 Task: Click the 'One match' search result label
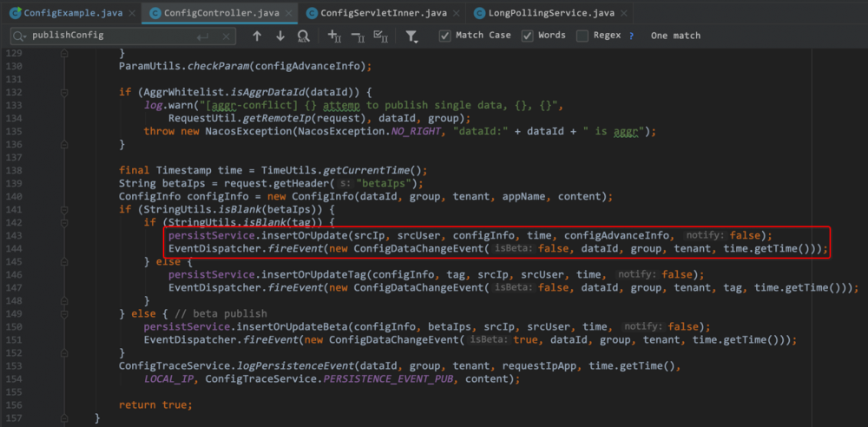[675, 36]
